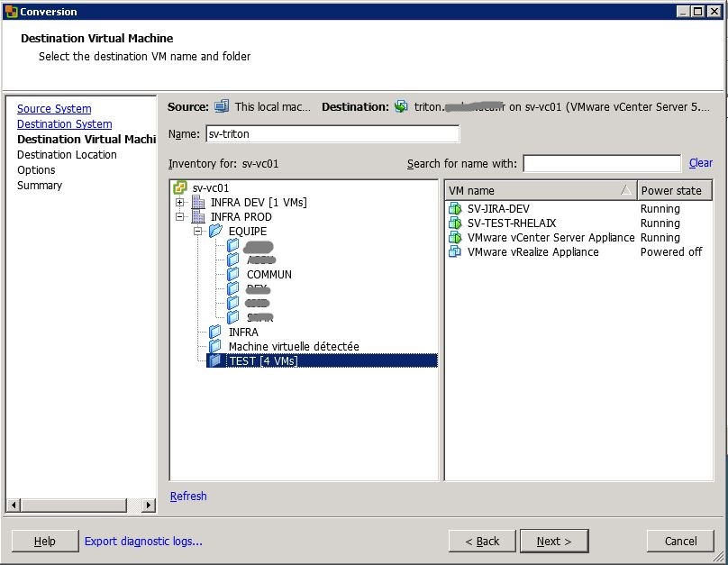
Task: Click Running status of SV-JIRA-DEV
Action: [660, 208]
